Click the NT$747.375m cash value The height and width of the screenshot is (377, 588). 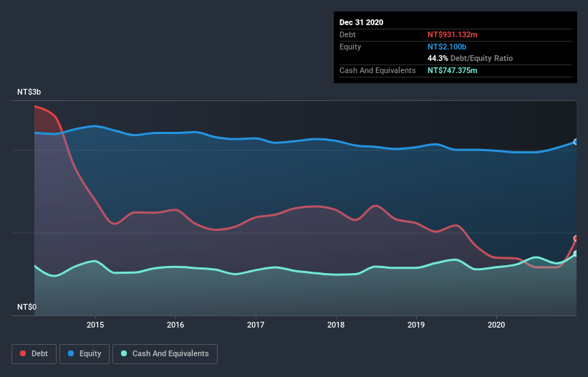[x=452, y=70]
